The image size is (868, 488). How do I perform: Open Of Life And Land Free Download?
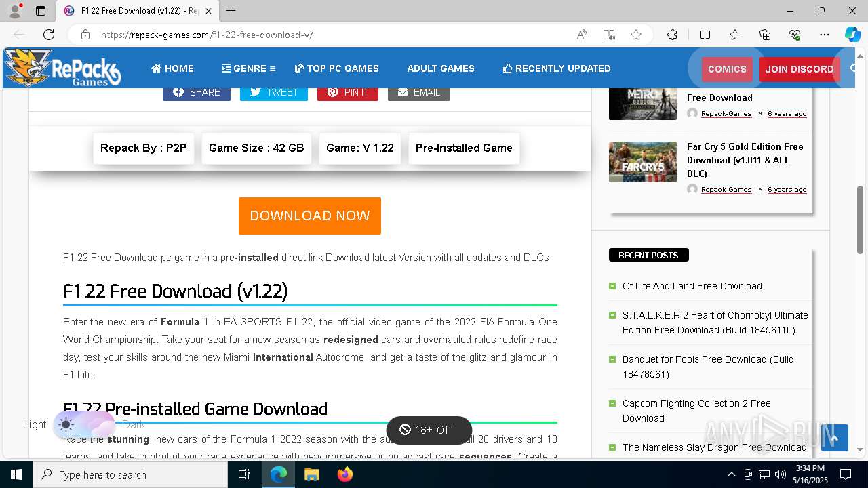692,286
